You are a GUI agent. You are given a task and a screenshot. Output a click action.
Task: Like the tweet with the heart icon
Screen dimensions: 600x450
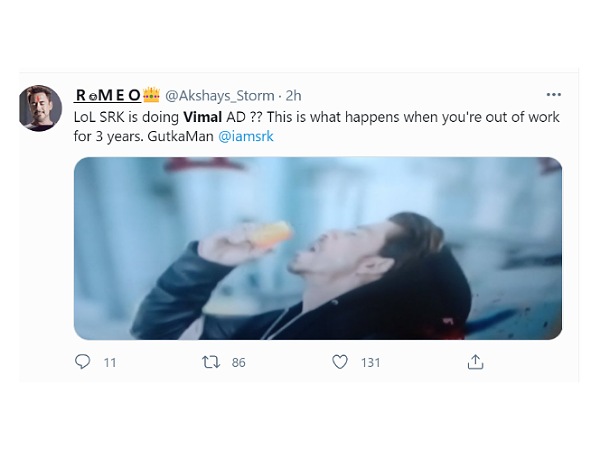[x=340, y=362]
